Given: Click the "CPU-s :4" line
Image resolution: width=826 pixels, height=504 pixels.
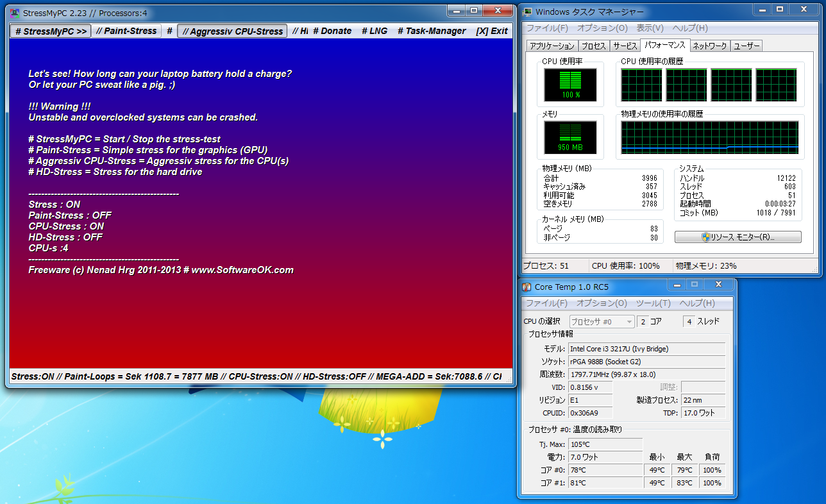Looking at the screenshot, I should click(x=48, y=248).
